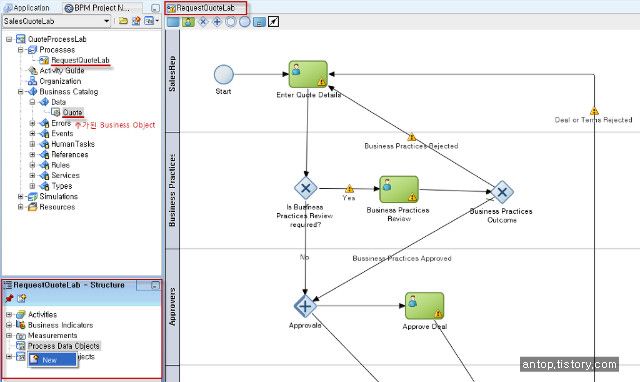The height and width of the screenshot is (382, 640).
Task: Expand Activities in Structure panel
Action: (x=9, y=315)
